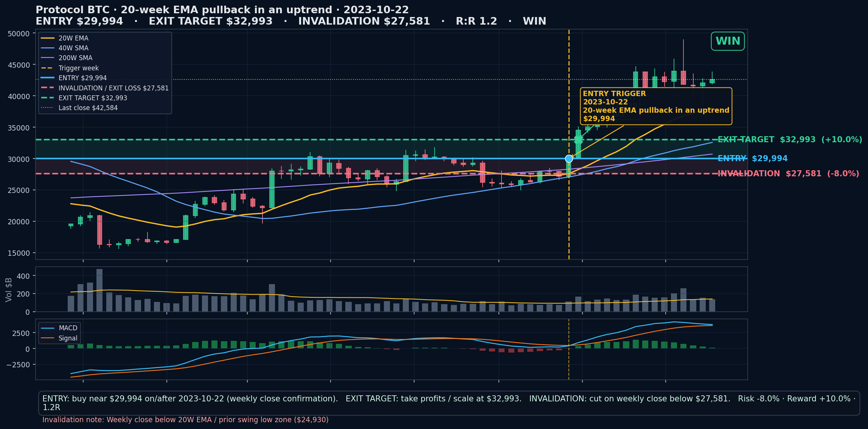
Task: Click the MACD legend entry
Action: tap(59, 328)
